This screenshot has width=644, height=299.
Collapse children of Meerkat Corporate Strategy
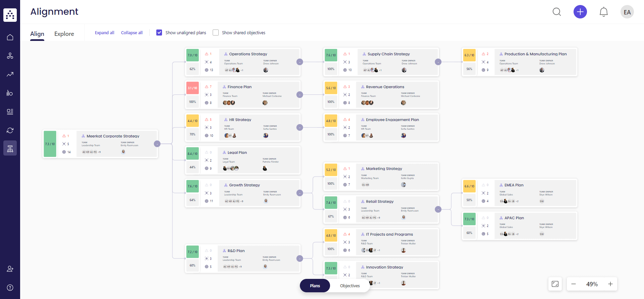(157, 144)
